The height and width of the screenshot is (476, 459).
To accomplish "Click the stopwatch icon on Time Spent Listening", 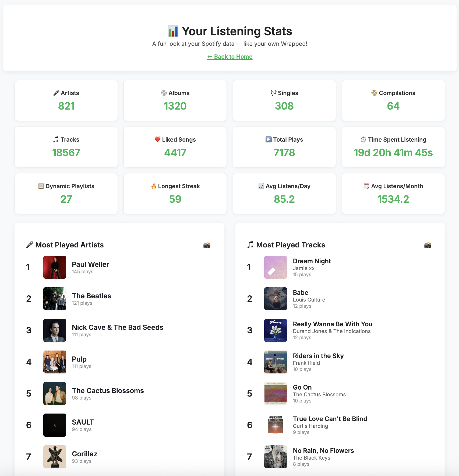I will [362, 139].
